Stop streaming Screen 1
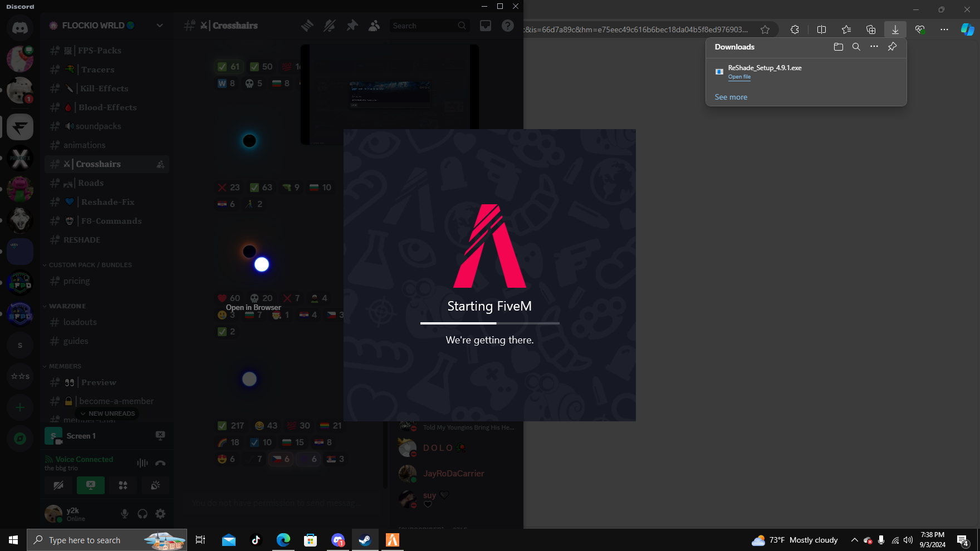The image size is (980, 551). (x=160, y=436)
